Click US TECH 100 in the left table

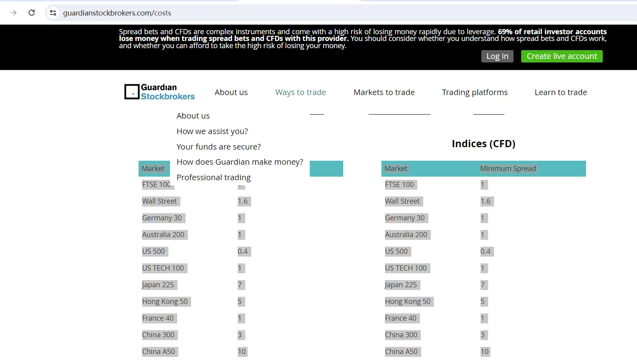pos(163,268)
